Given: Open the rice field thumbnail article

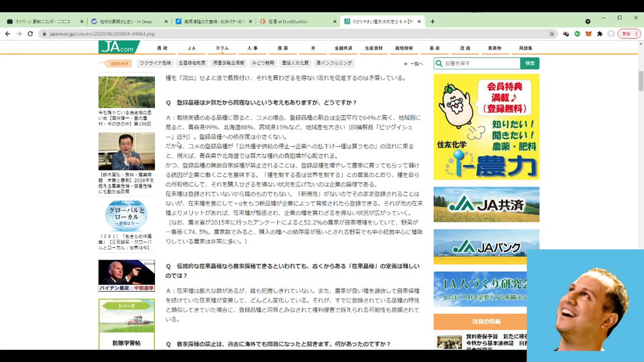Looking at the screenshot, I should pos(127,92).
